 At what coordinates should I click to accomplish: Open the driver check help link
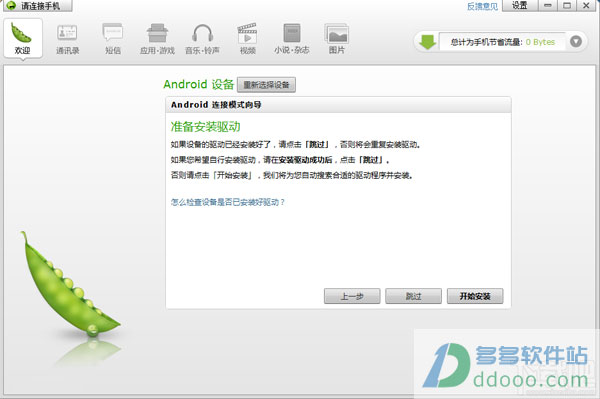coord(228,202)
